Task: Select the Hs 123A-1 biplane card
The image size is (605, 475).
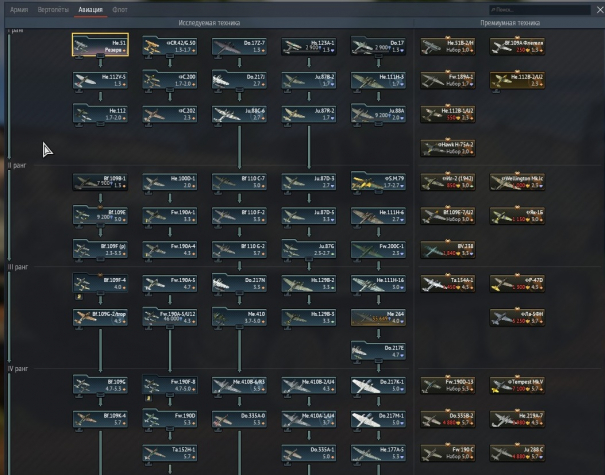Action: [x=309, y=46]
